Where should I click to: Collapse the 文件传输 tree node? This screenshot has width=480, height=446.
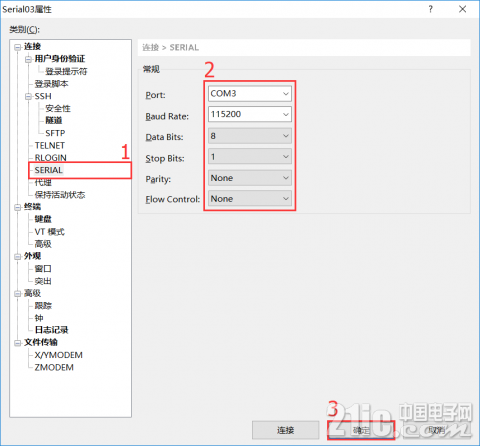tap(17, 343)
